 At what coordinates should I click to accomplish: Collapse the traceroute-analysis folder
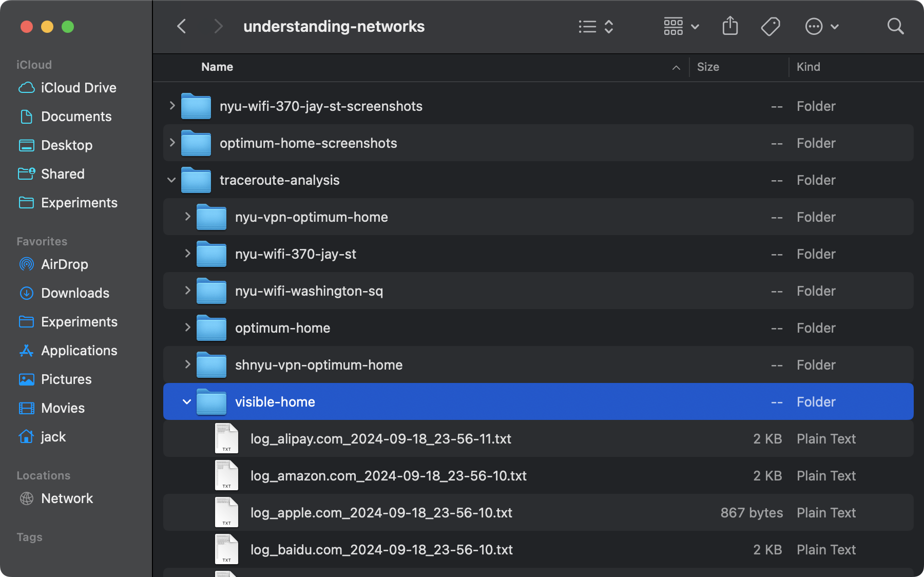pos(171,180)
